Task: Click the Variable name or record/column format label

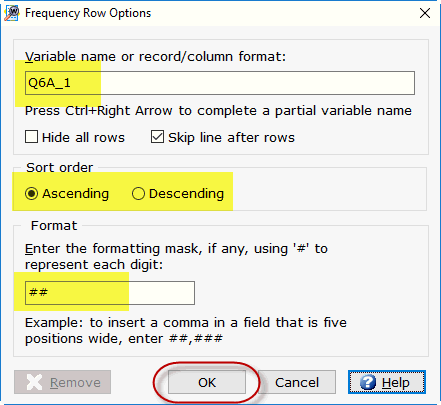Action: pos(155,56)
